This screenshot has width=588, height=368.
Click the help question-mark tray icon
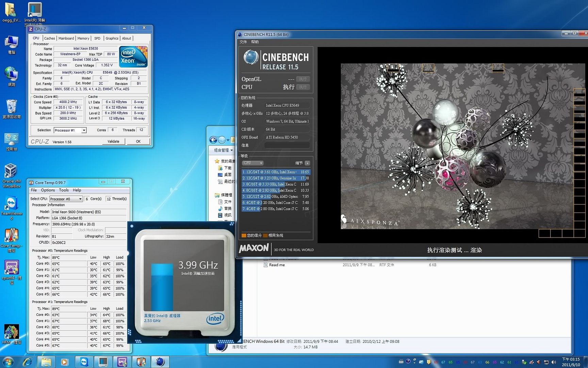[408, 362]
